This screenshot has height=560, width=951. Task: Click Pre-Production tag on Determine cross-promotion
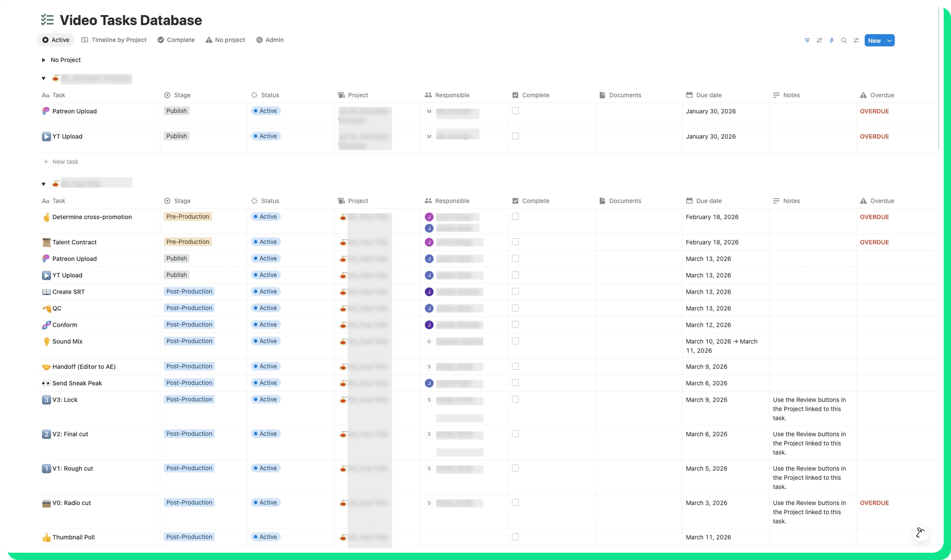[188, 217]
